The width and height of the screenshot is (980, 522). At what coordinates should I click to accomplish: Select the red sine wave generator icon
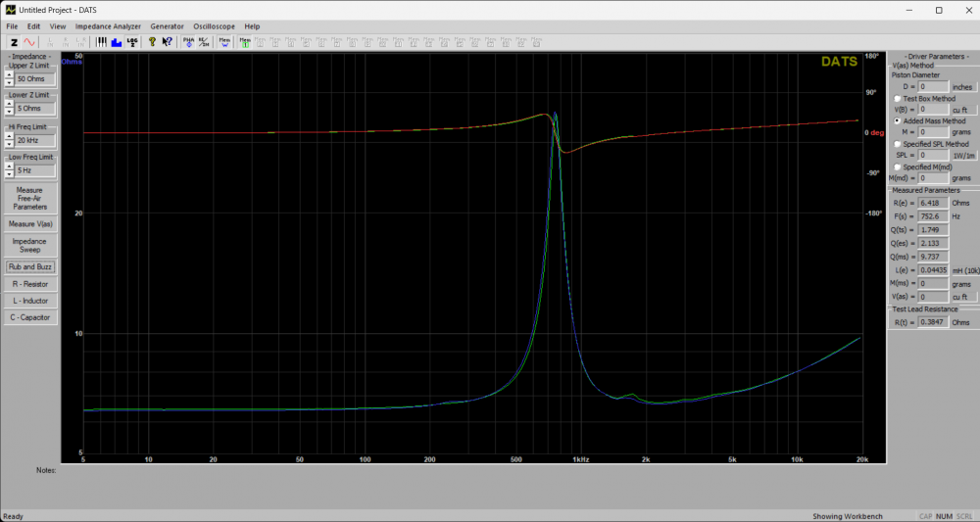coord(29,42)
